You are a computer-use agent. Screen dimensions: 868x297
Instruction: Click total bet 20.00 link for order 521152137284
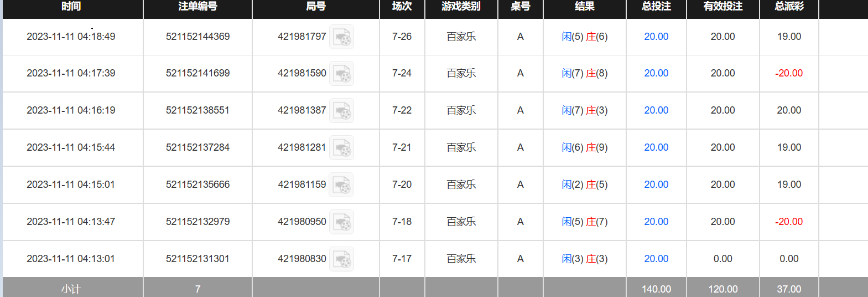pyautogui.click(x=656, y=147)
